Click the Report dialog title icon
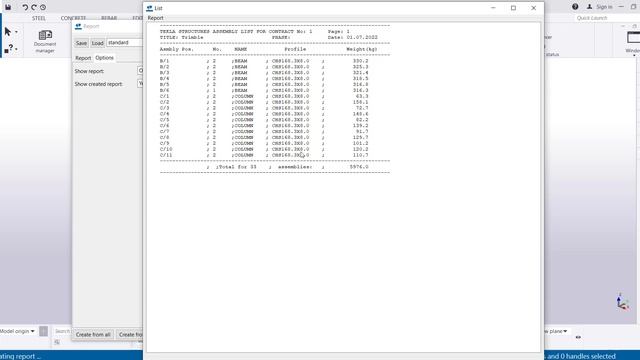Viewport: 640px width, 360px height. (x=78, y=26)
